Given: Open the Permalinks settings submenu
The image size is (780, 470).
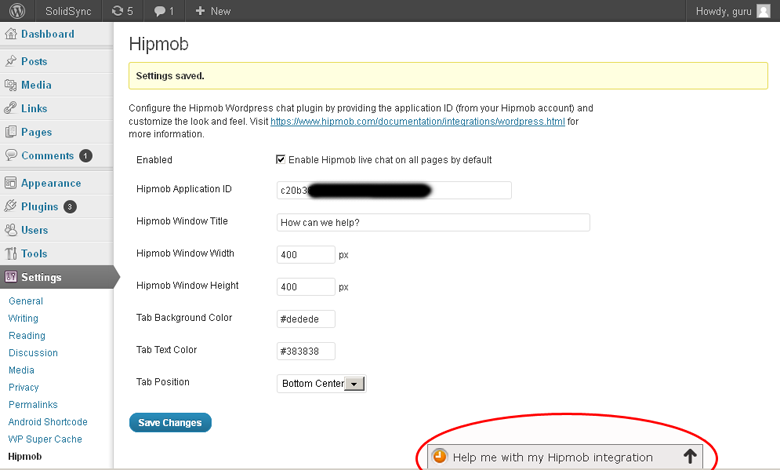Looking at the screenshot, I should pos(33,404).
